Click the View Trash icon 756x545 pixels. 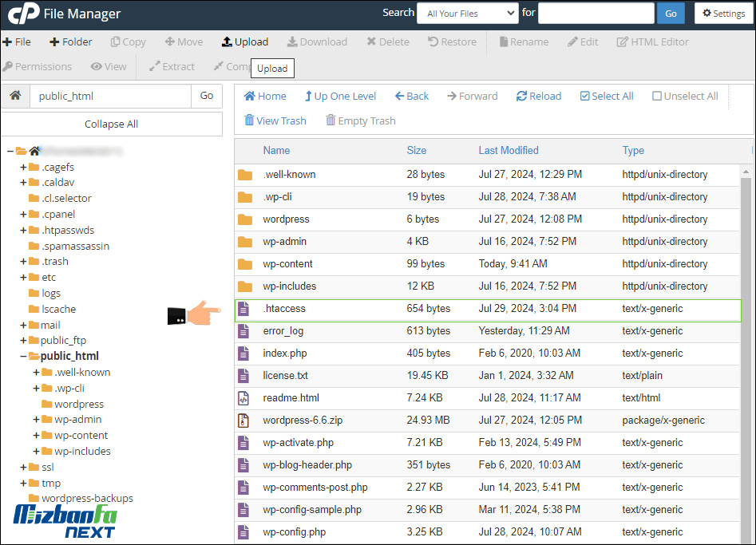[x=249, y=121]
